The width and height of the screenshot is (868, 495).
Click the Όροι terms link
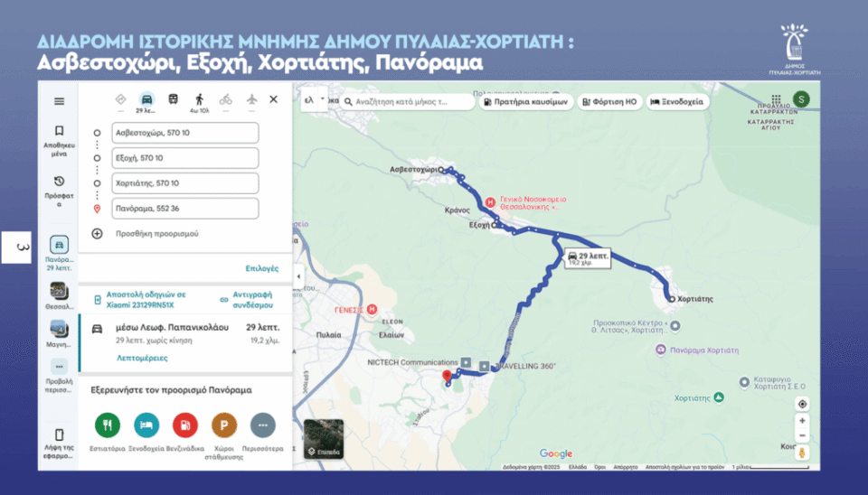(600, 467)
